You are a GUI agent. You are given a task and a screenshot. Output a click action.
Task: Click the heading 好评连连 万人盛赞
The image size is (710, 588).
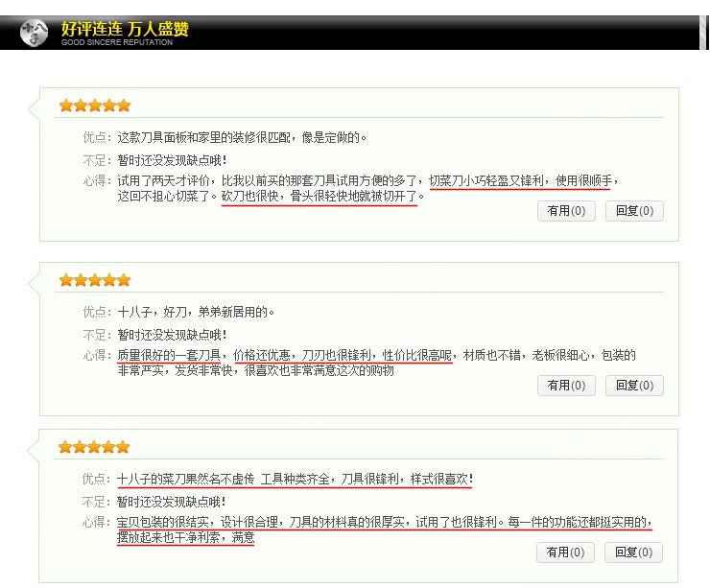click(x=125, y=29)
